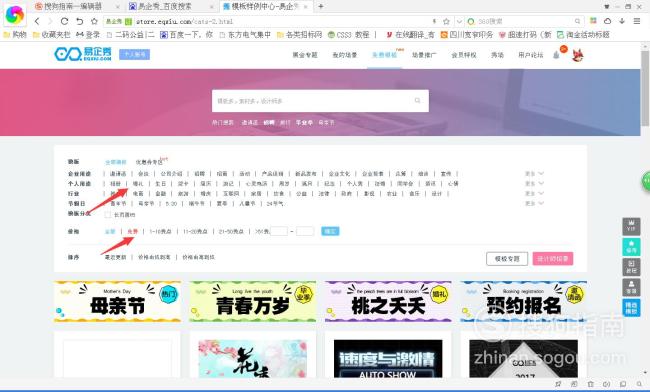Select the 婚礼 category link
The height and width of the screenshot is (392, 650).
(138, 184)
